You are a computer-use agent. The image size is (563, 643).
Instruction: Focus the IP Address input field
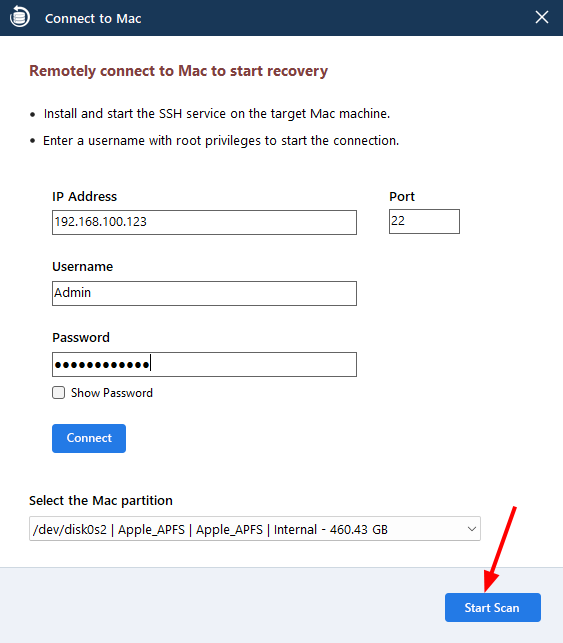(x=204, y=222)
